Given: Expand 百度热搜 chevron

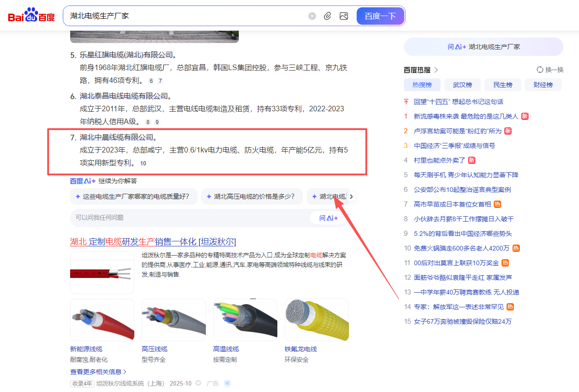Looking at the screenshot, I should click(x=436, y=70).
